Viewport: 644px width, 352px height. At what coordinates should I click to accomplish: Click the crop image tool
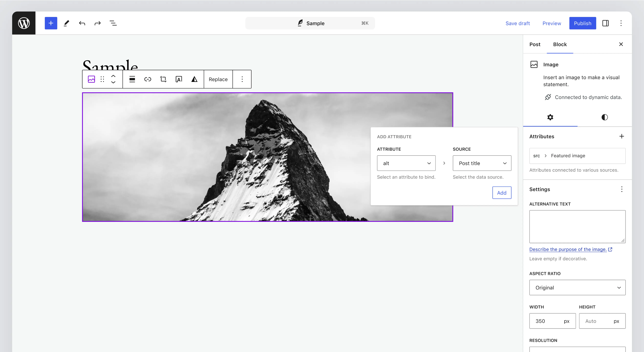163,79
